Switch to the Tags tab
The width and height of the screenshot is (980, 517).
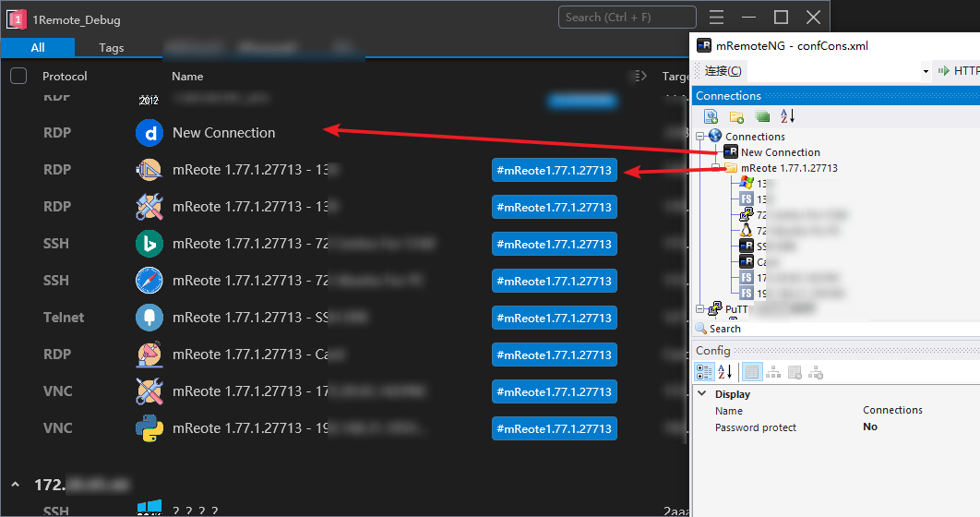[112, 47]
